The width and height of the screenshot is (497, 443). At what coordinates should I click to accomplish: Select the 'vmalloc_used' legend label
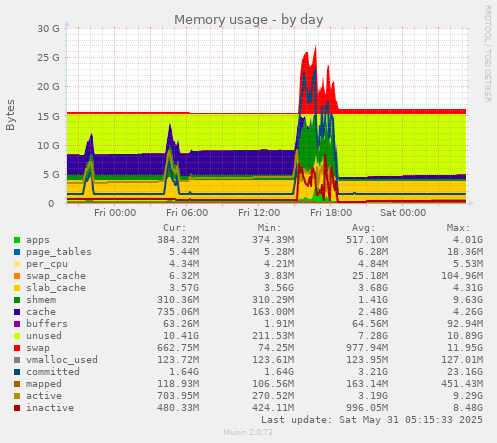[x=62, y=360]
